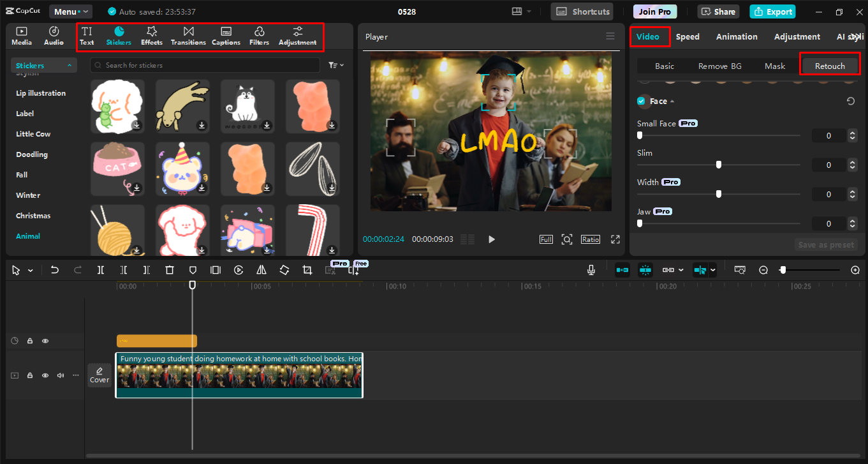Lock the main video track
Screen dimensions: 868x464
(x=30, y=375)
